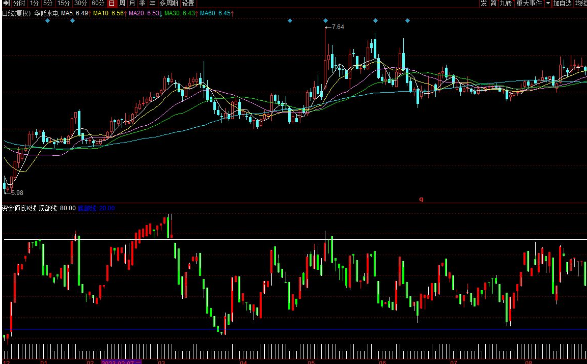Expand the dropdown arrow beside 重大事件
587x364 pixels.
pyautogui.click(x=548, y=3)
